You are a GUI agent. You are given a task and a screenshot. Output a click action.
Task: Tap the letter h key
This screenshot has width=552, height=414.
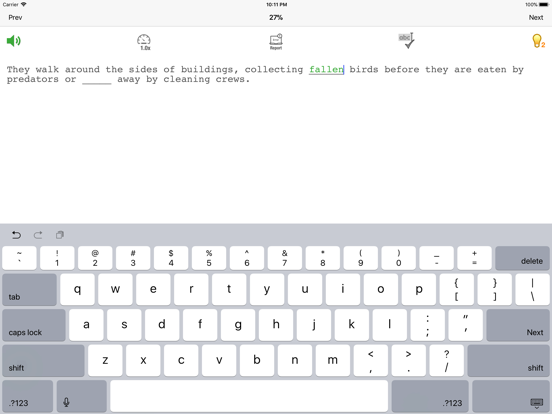click(276, 325)
